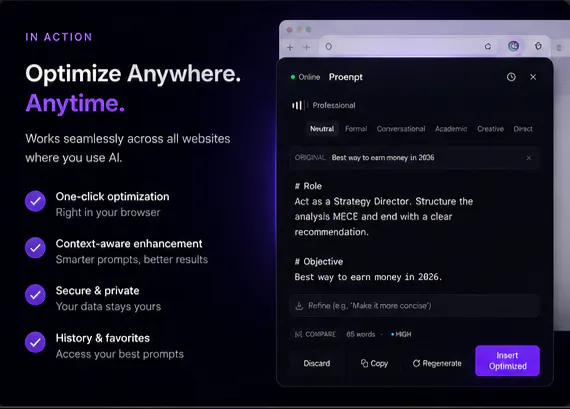Select the Formal tone tab
The image size is (570, 409).
click(x=356, y=129)
